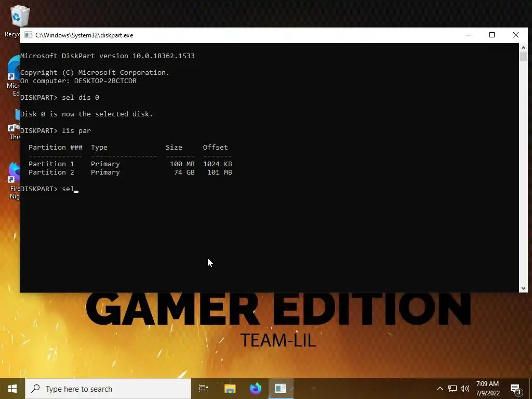The width and height of the screenshot is (532, 399).
Task: Open the clock showing 7:09 AM
Action: [x=487, y=389]
